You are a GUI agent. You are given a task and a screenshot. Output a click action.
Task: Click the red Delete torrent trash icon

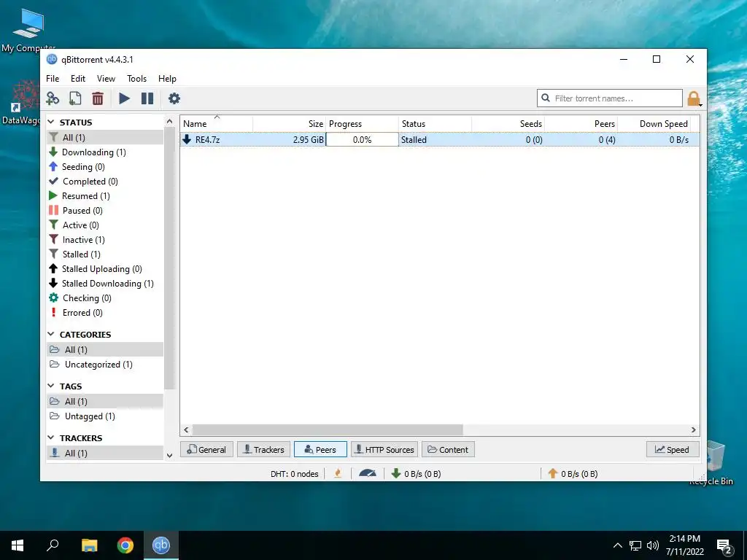click(98, 98)
